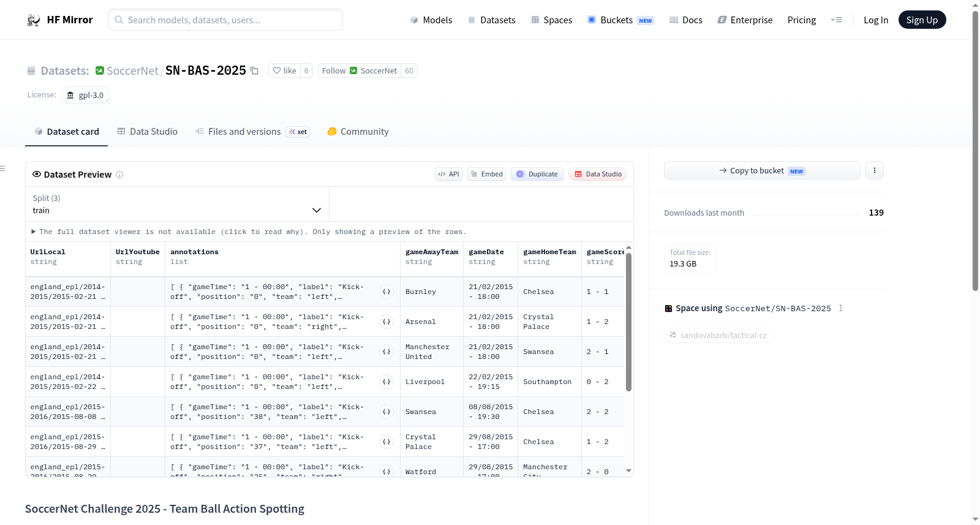Expand annotations JSON for the Watford row
The width and height of the screenshot is (980, 525).
pyautogui.click(x=386, y=471)
